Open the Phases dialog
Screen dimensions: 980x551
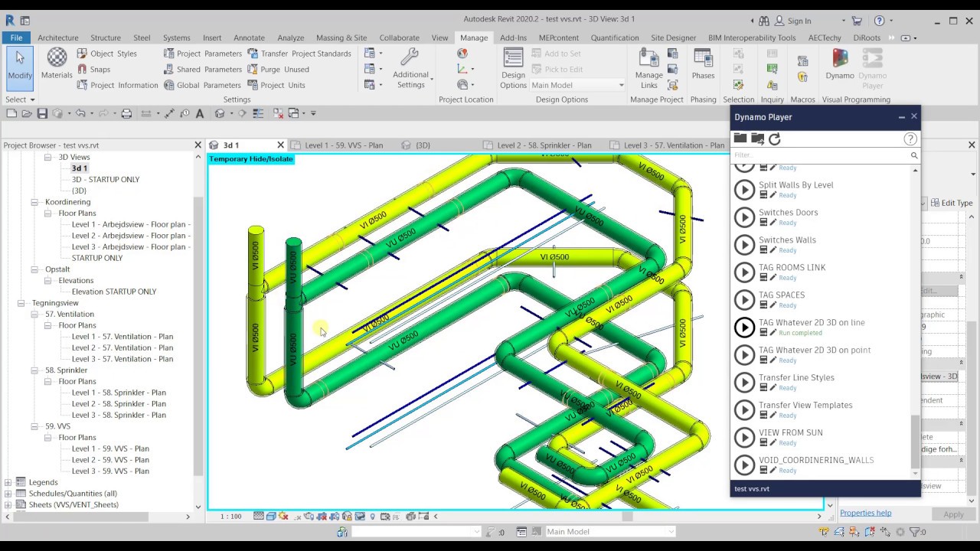[x=703, y=65]
